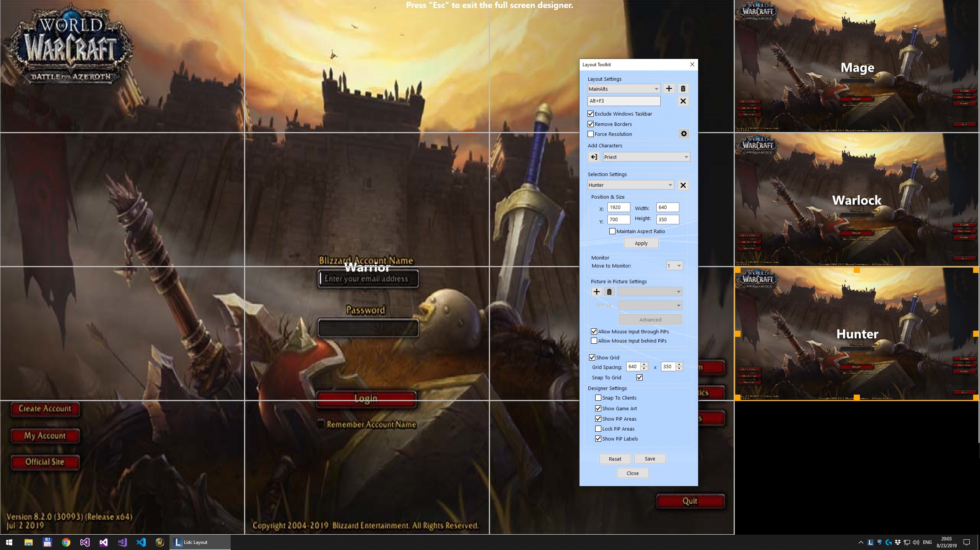Viewport: 980px width, 550px height.
Task: Delete the MainAlts layout with trash icon
Action: click(x=683, y=89)
